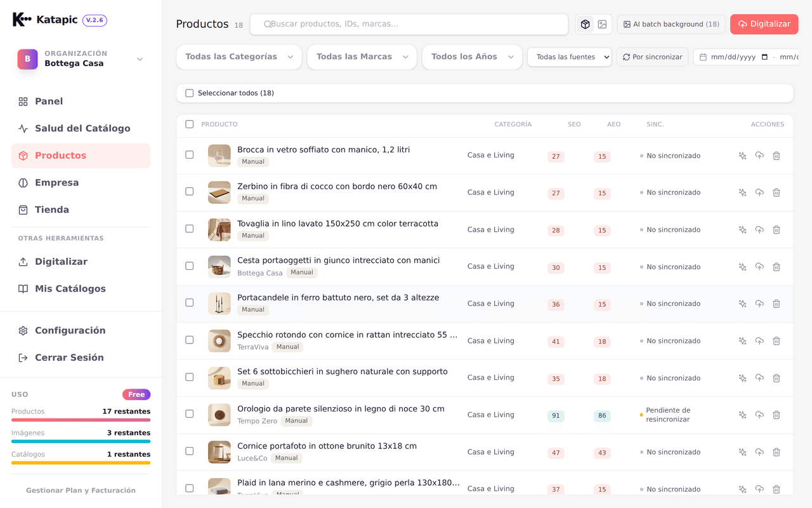This screenshot has width=812, height=508.
Task: Open the Cornice portafoto product thumbnail
Action: 219,452
